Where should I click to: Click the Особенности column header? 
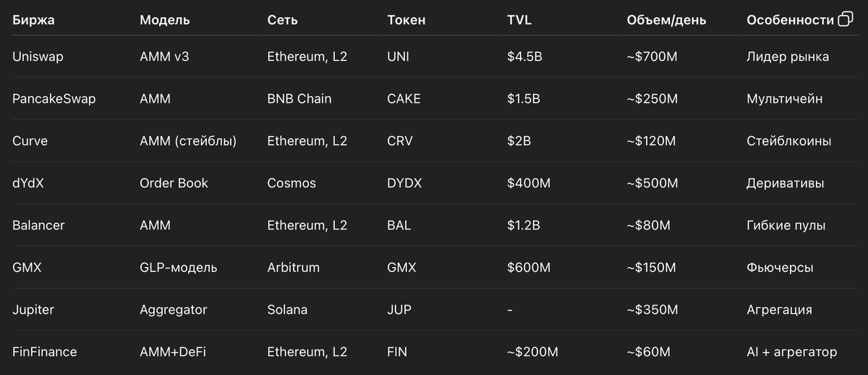pos(790,20)
